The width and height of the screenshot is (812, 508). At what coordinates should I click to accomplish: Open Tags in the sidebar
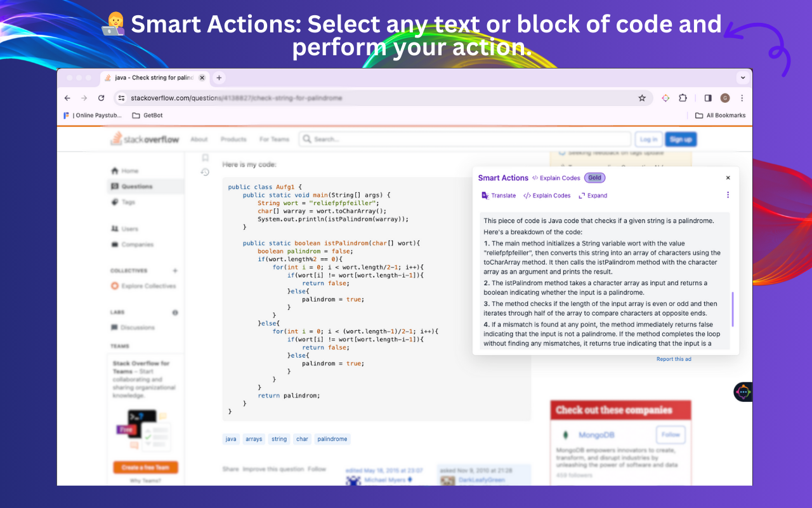(x=124, y=202)
